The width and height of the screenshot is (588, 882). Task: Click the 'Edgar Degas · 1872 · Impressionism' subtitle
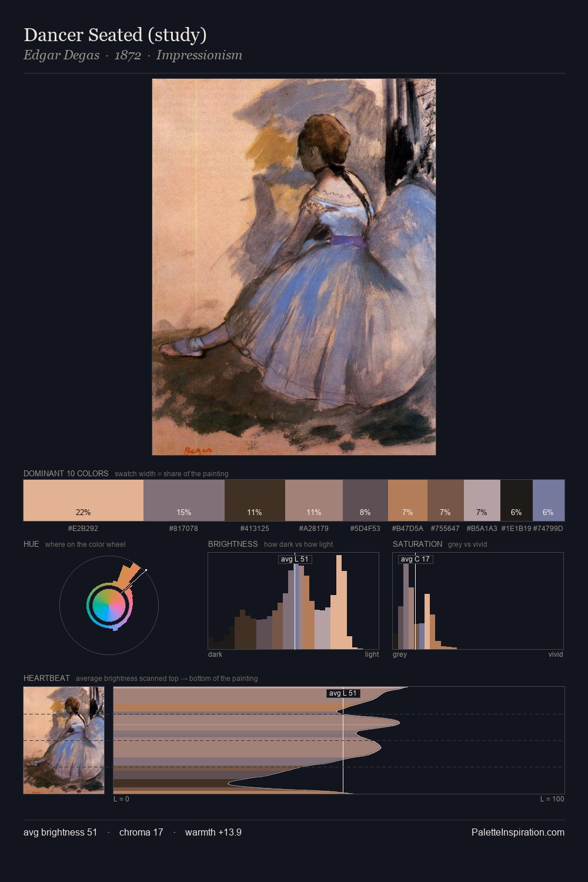coord(133,55)
